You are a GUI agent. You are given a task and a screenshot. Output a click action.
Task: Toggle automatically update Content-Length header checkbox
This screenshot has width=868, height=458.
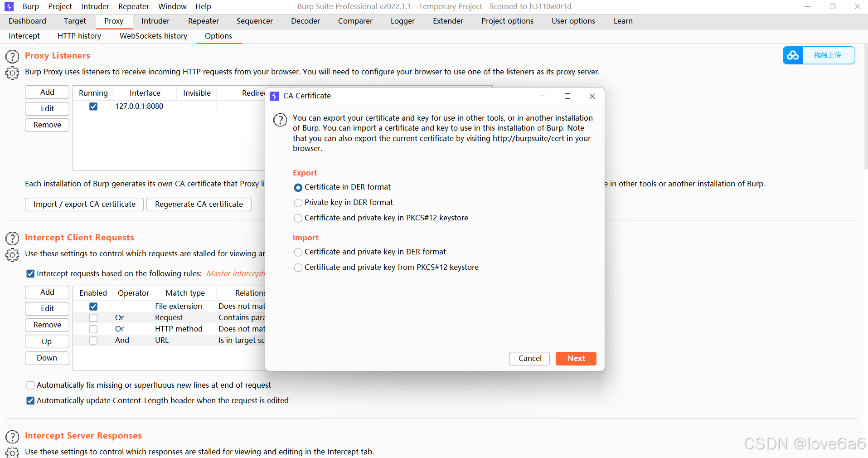pyautogui.click(x=30, y=401)
